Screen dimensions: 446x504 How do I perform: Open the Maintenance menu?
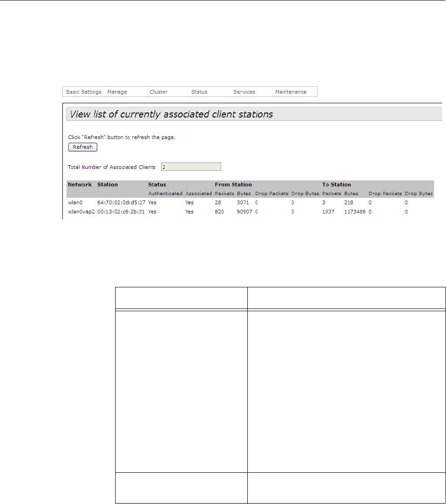point(290,92)
